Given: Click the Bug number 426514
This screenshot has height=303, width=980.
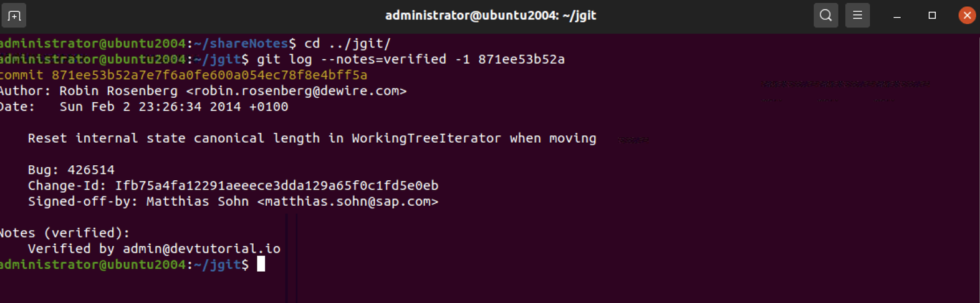Looking at the screenshot, I should coord(91,170).
